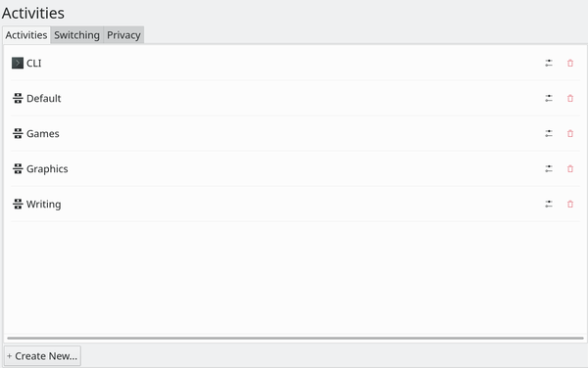Viewport: 588px width, 368px height.
Task: Switch to the Switching tab
Action: (76, 35)
